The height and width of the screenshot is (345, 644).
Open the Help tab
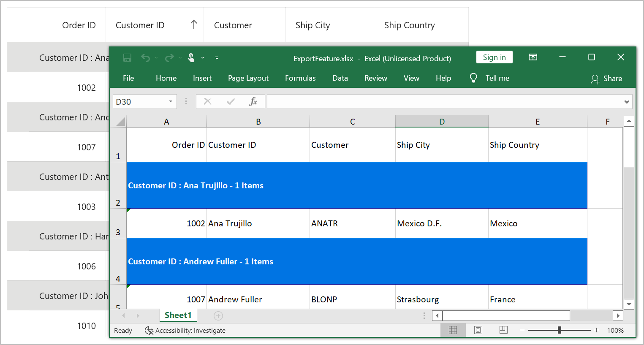click(443, 78)
